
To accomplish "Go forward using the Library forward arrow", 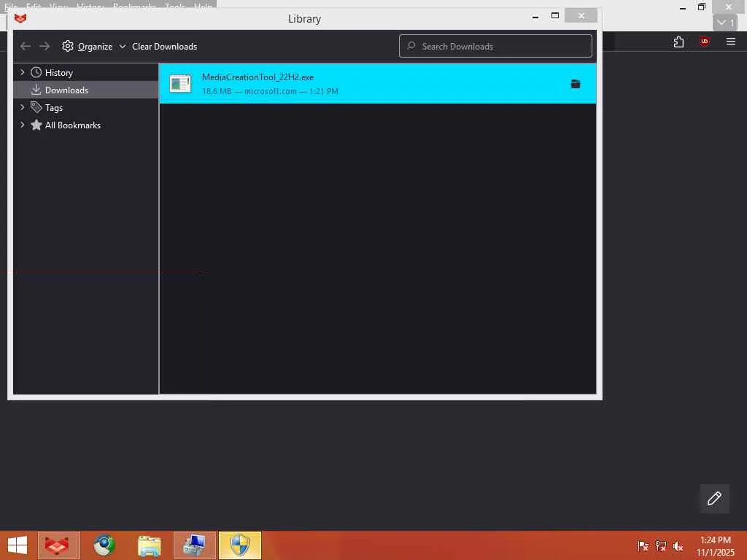I will click(44, 46).
